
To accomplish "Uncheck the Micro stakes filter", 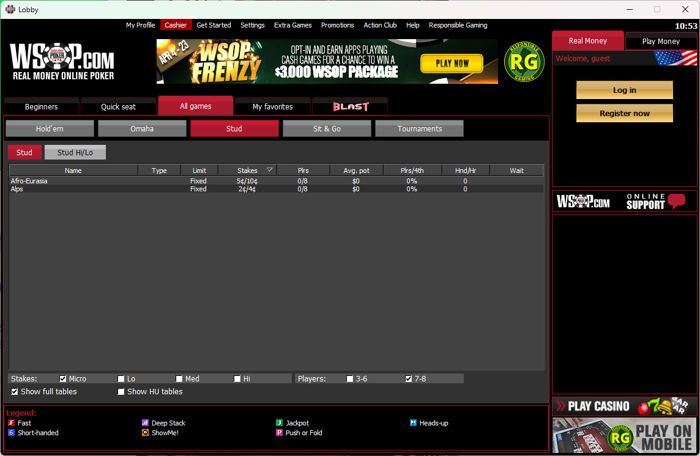I will (63, 379).
